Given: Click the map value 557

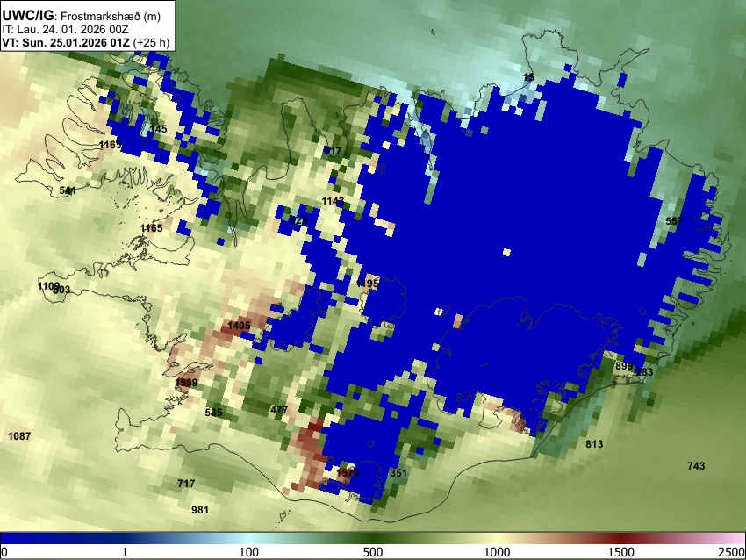Looking at the screenshot, I should pos(674,221).
